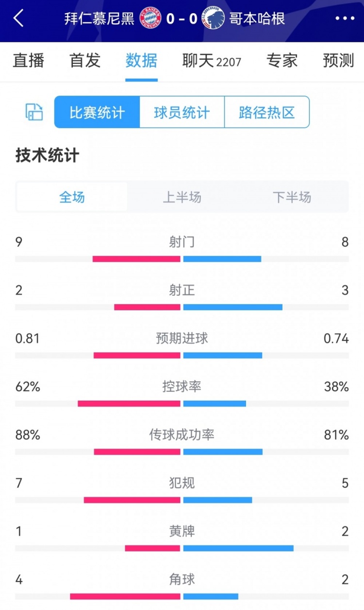Click the 控球率 possession bar

182,403
